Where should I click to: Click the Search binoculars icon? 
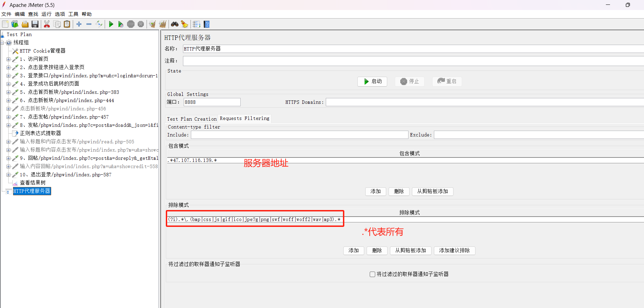tap(175, 24)
